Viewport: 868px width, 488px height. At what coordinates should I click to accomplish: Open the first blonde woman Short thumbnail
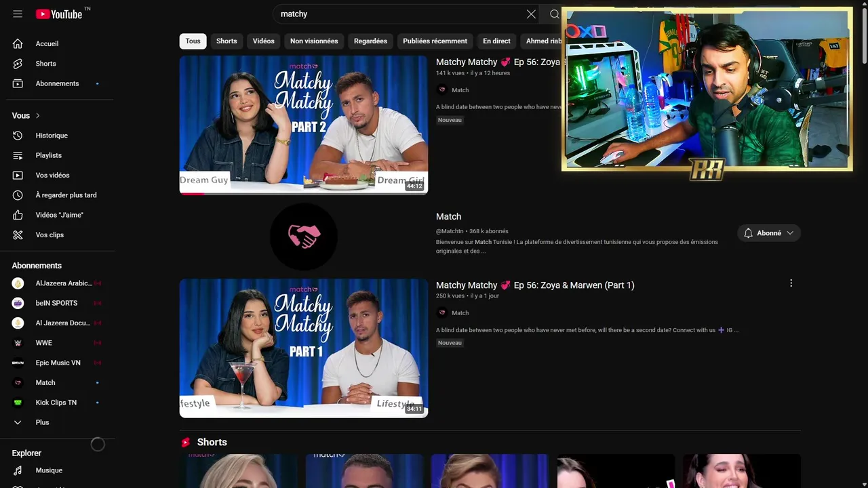[x=238, y=471]
